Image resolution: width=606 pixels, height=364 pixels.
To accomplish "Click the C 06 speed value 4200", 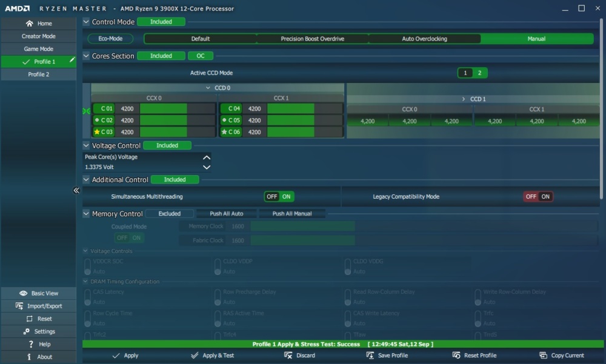I will click(255, 132).
